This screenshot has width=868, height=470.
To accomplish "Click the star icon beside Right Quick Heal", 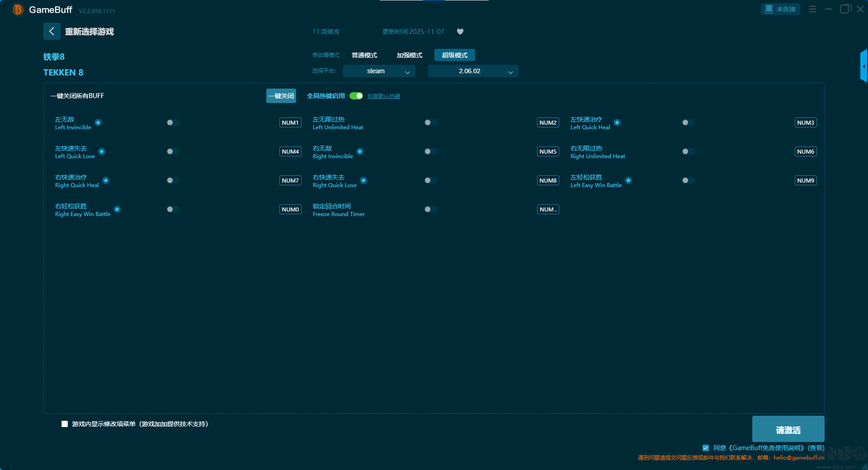I will [x=106, y=180].
